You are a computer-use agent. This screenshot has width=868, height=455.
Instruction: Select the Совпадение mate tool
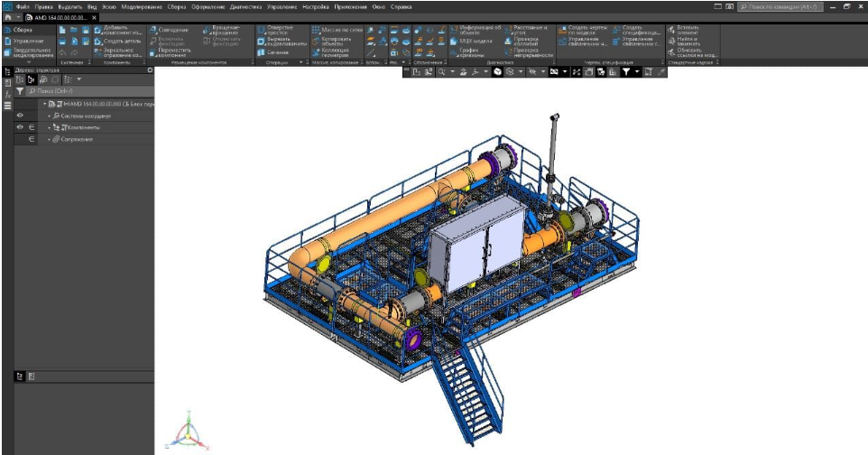coord(169,30)
